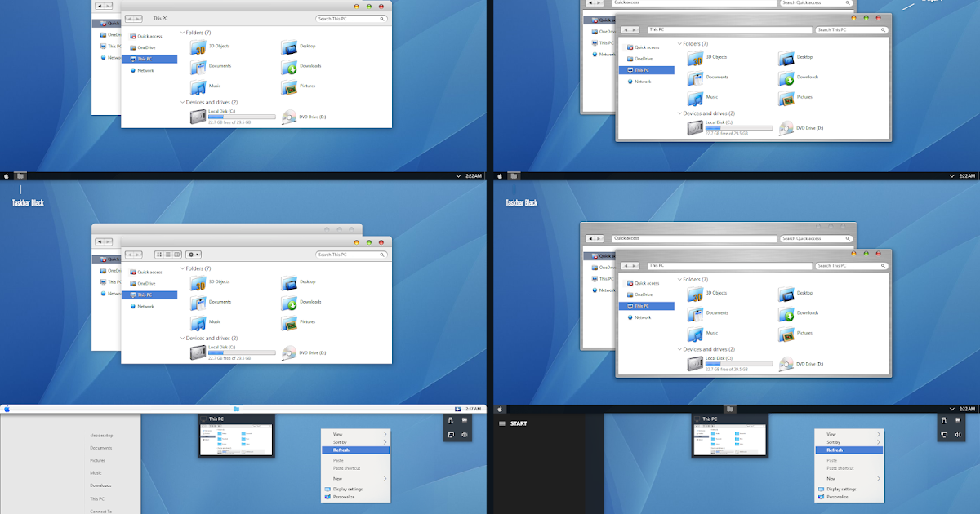
Task: Expand View submenu in context menu near light start menu
Action: (x=356, y=434)
